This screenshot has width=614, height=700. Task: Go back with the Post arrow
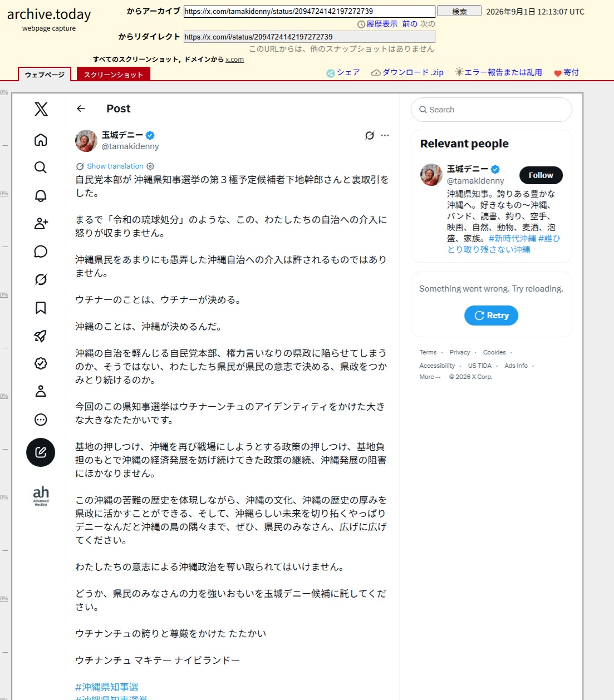pyautogui.click(x=81, y=109)
